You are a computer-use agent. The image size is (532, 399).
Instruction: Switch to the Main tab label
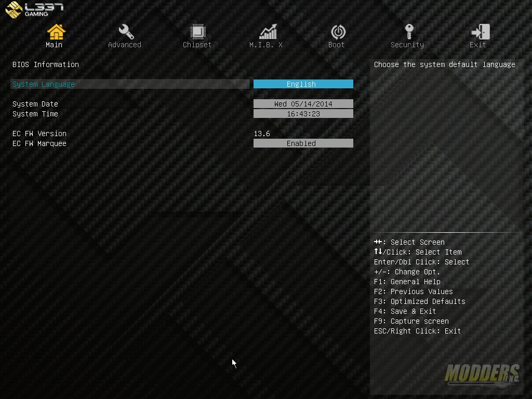54,45
